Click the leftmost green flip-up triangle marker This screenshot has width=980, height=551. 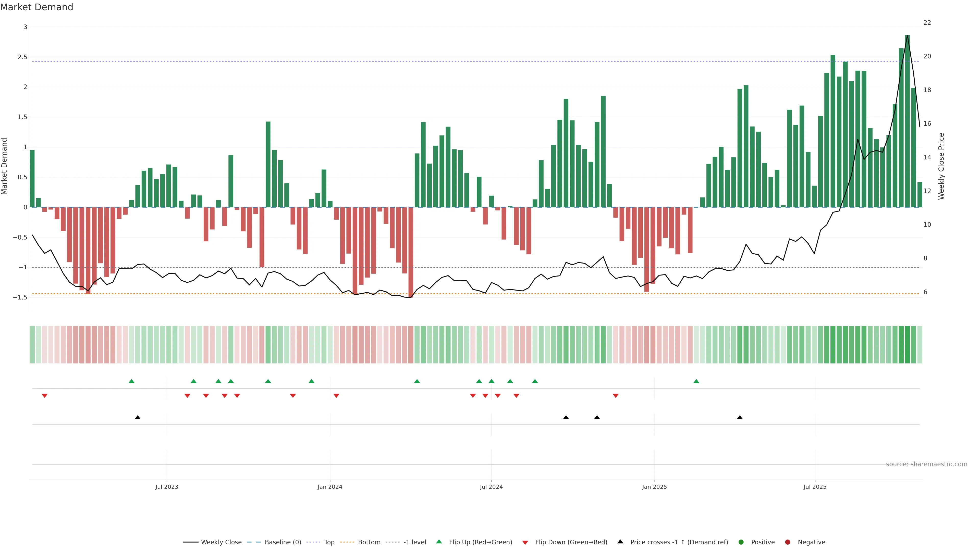[x=132, y=381]
